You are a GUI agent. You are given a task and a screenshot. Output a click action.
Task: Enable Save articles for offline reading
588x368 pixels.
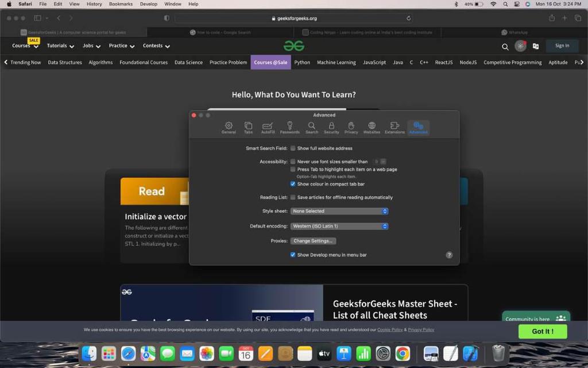pyautogui.click(x=293, y=197)
